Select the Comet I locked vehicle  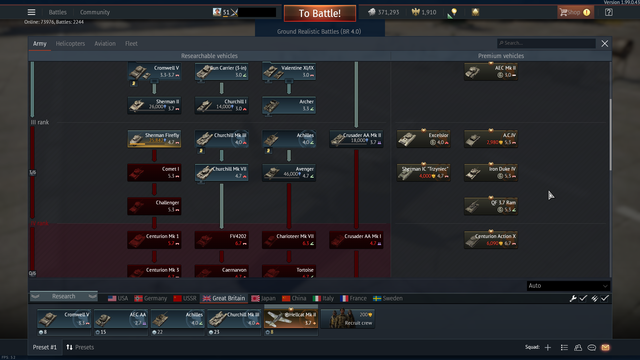click(x=154, y=172)
